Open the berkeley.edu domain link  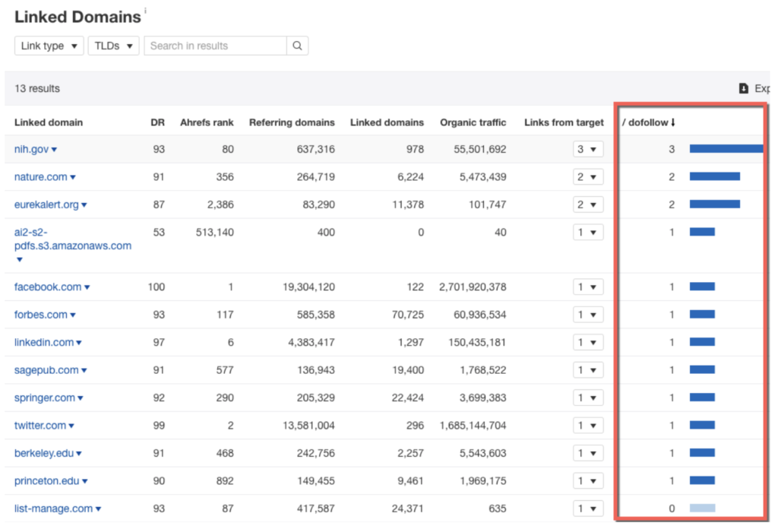click(43, 454)
